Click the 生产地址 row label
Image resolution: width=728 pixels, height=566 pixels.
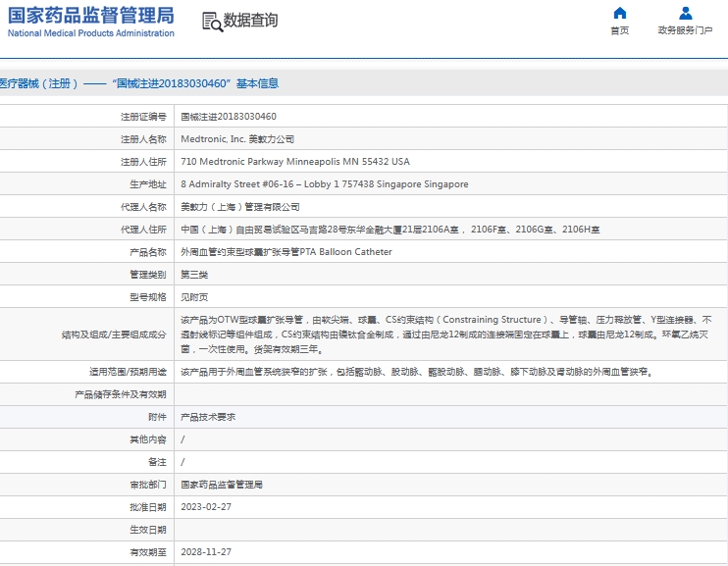pos(148,184)
